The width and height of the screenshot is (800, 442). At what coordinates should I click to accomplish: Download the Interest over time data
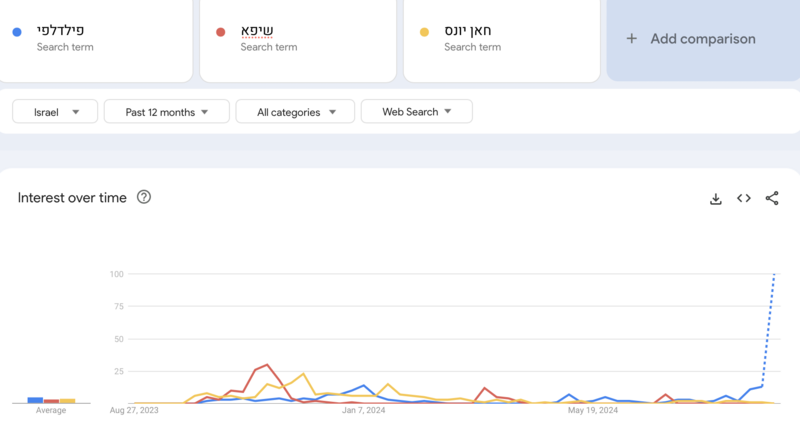coord(716,199)
